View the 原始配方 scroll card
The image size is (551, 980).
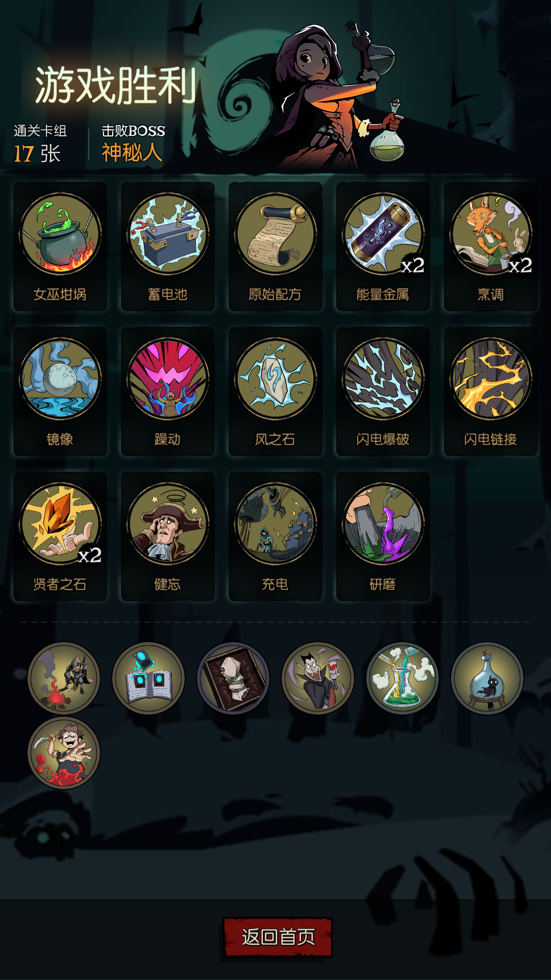[x=275, y=246]
